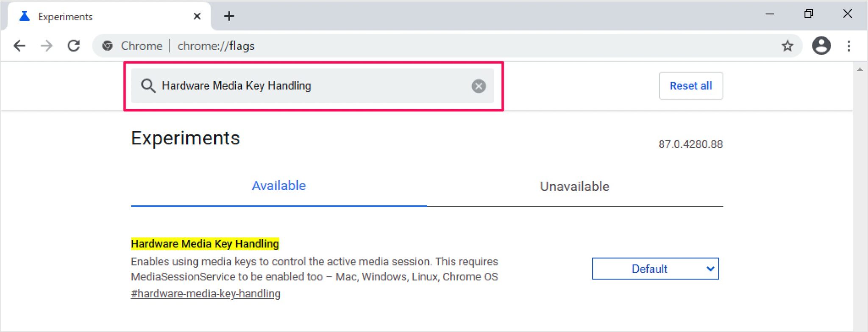The image size is (868, 332).
Task: Switch to the Unavailable tab
Action: pos(574,186)
